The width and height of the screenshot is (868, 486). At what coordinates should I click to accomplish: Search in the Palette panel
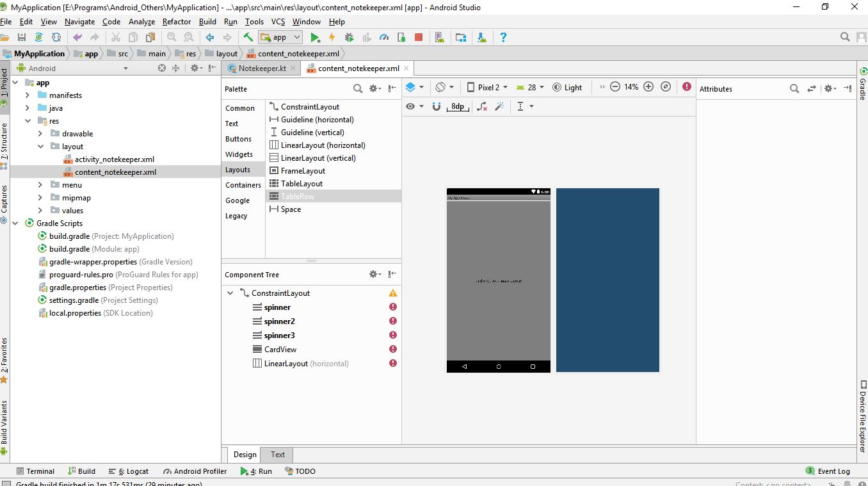(x=358, y=88)
